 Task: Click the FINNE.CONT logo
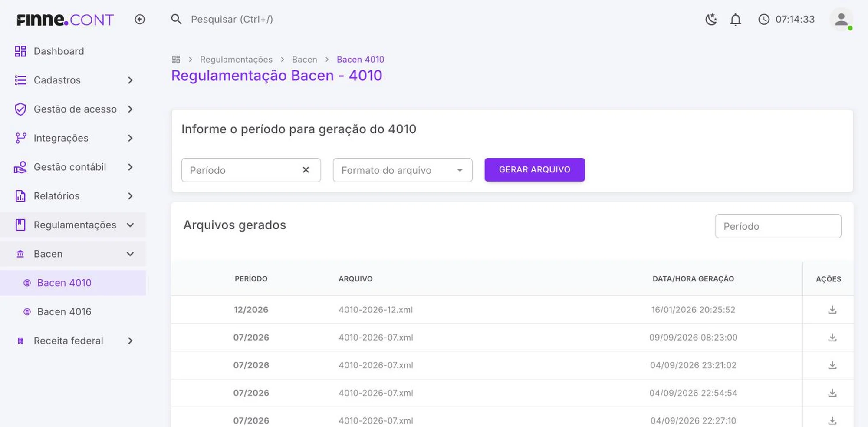[x=65, y=20]
